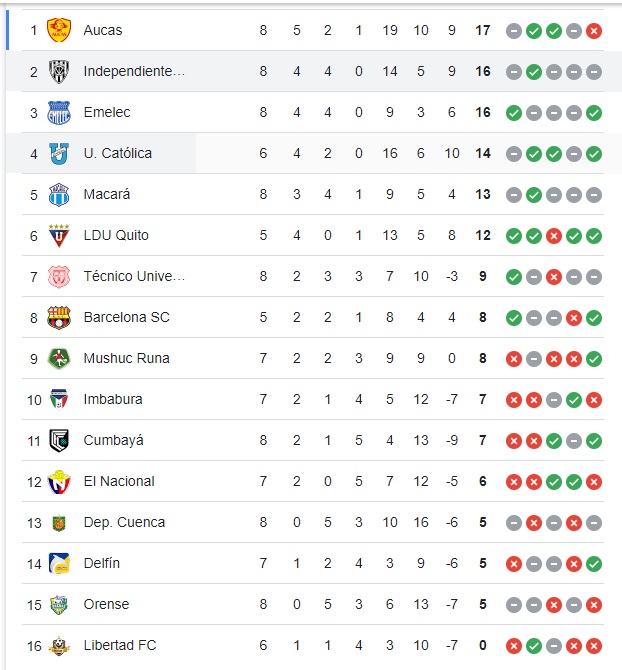The height and width of the screenshot is (670, 622).
Task: Select the Orense team name
Action: click(107, 604)
